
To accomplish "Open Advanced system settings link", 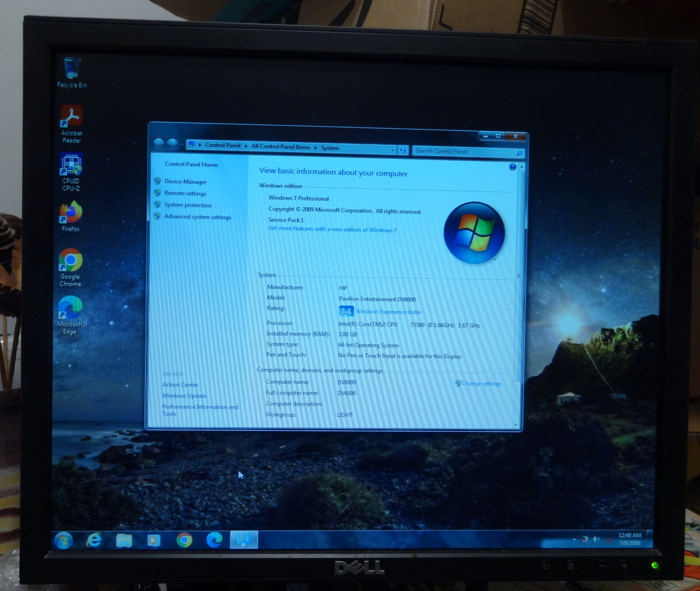I will coord(197,217).
